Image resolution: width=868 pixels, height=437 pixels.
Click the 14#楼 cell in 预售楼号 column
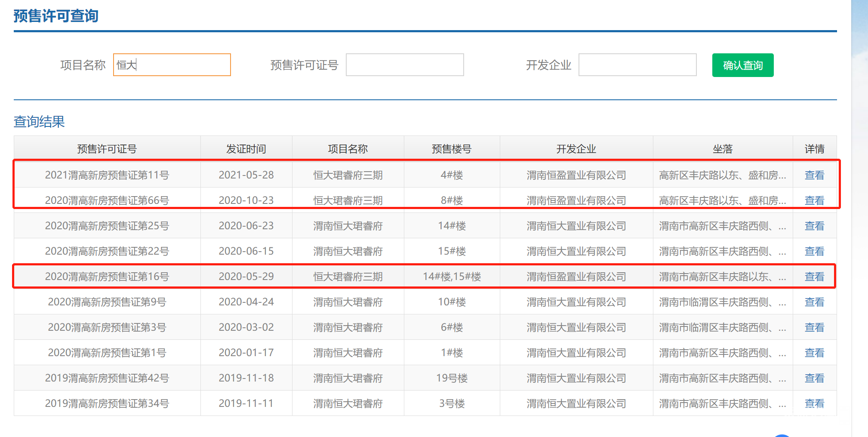(x=452, y=226)
